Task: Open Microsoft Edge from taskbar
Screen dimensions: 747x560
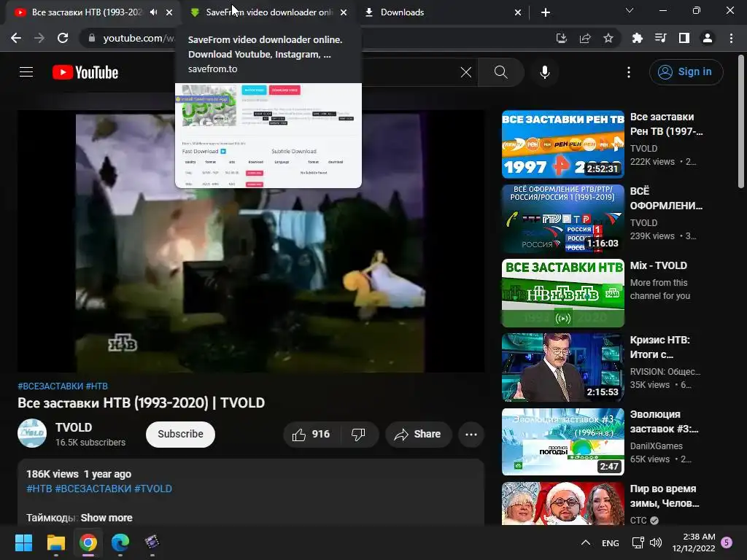Action: click(x=120, y=542)
